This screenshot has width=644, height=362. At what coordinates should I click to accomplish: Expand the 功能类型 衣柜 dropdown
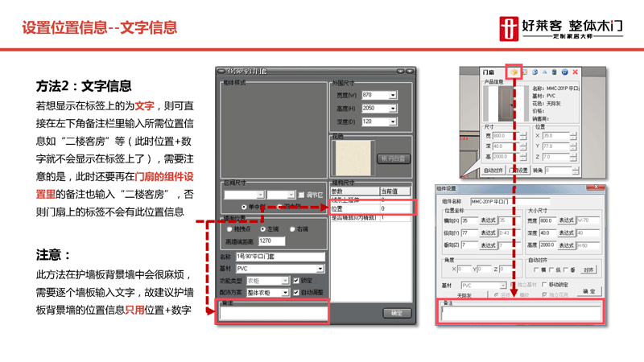[x=285, y=281]
